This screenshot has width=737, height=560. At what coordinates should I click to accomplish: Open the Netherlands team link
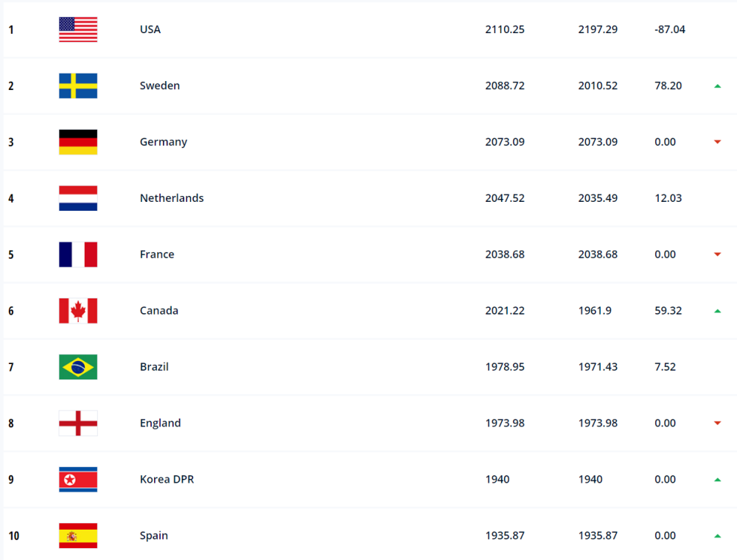pyautogui.click(x=172, y=198)
